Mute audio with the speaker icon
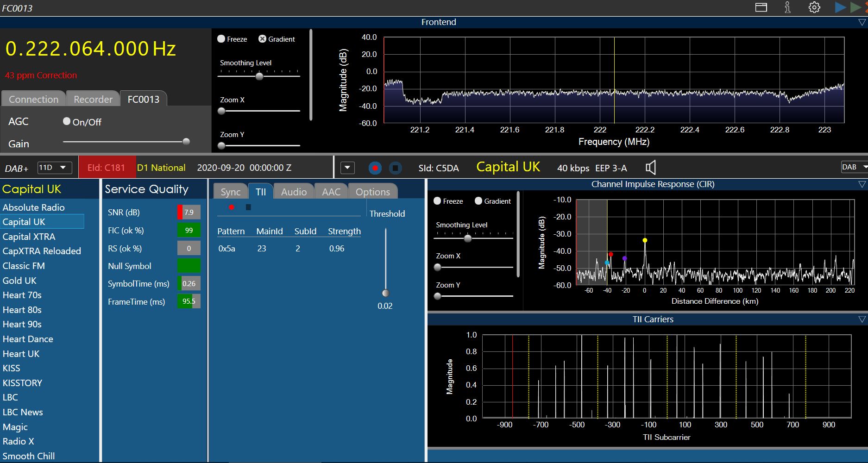The image size is (868, 463). [x=651, y=168]
